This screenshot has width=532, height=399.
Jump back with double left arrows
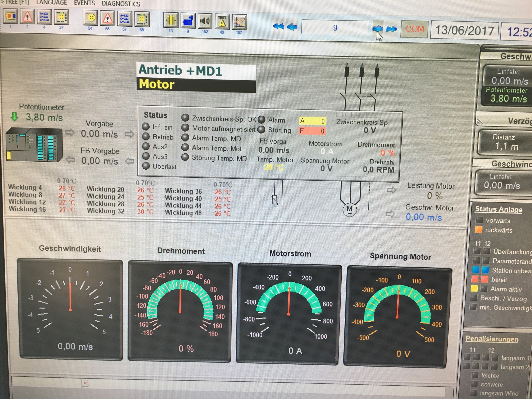[278, 26]
